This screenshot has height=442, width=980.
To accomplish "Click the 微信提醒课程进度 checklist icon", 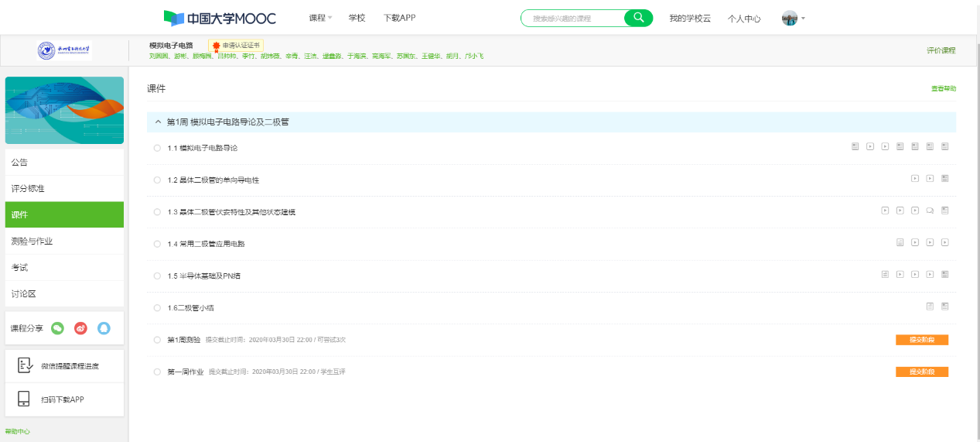I will pos(25,365).
